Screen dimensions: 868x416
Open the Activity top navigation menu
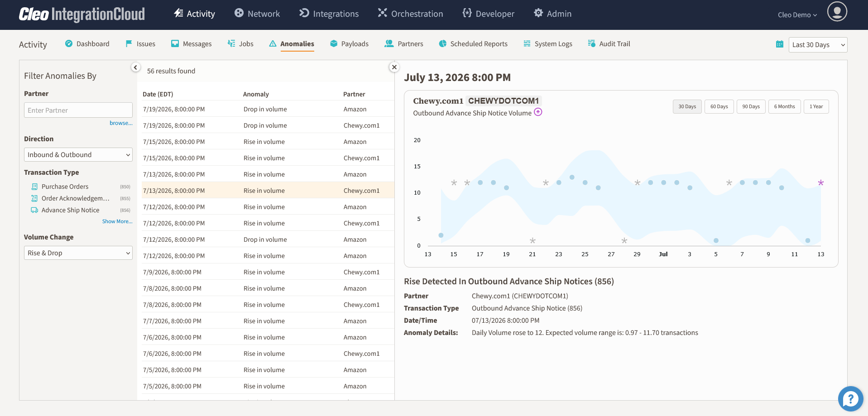tap(194, 14)
